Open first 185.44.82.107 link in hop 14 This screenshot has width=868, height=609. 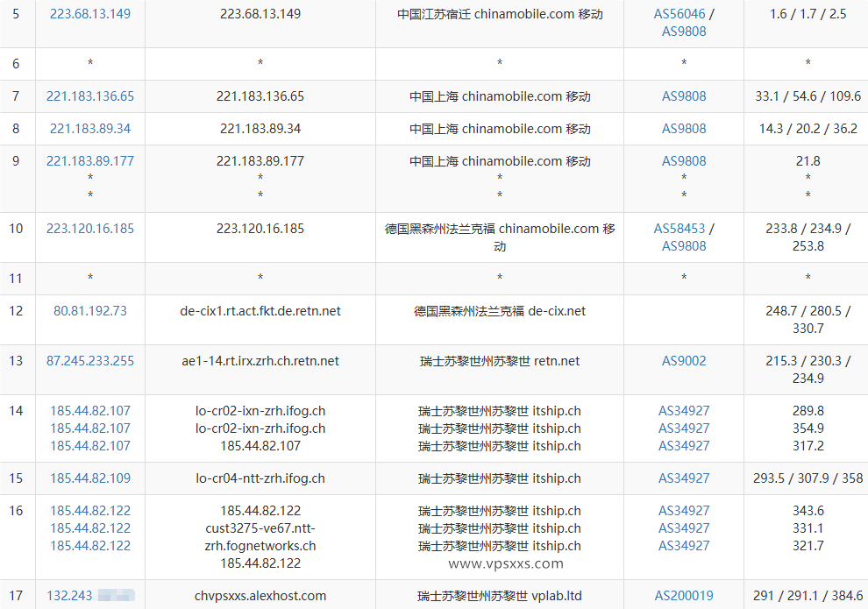90,411
